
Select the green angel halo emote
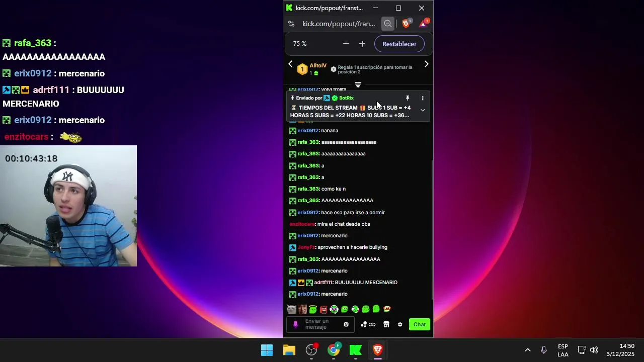(x=313, y=309)
